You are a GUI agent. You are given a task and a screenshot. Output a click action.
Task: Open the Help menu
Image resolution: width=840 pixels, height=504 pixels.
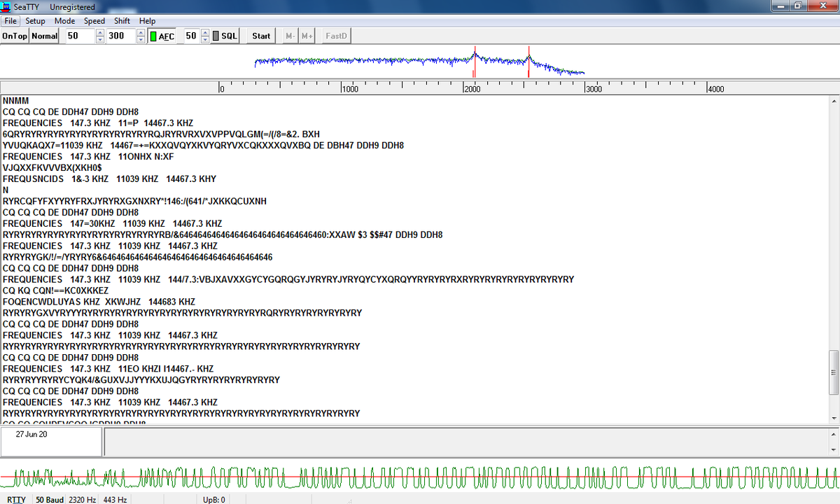[x=147, y=21]
